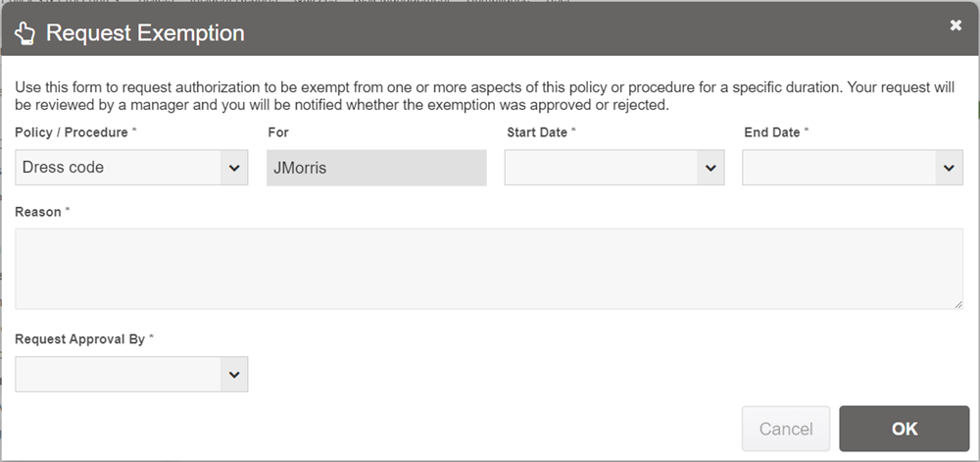Confirm the form with OK
Image resolution: width=980 pixels, height=462 pixels.
click(x=904, y=429)
